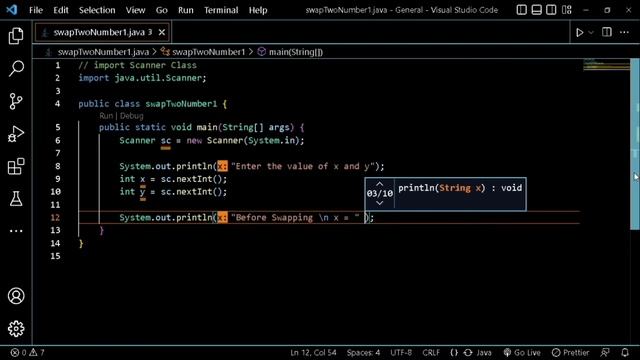Click '// import Scanner Class' comment
Image resolution: width=640 pixels, height=360 pixels.
click(138, 65)
